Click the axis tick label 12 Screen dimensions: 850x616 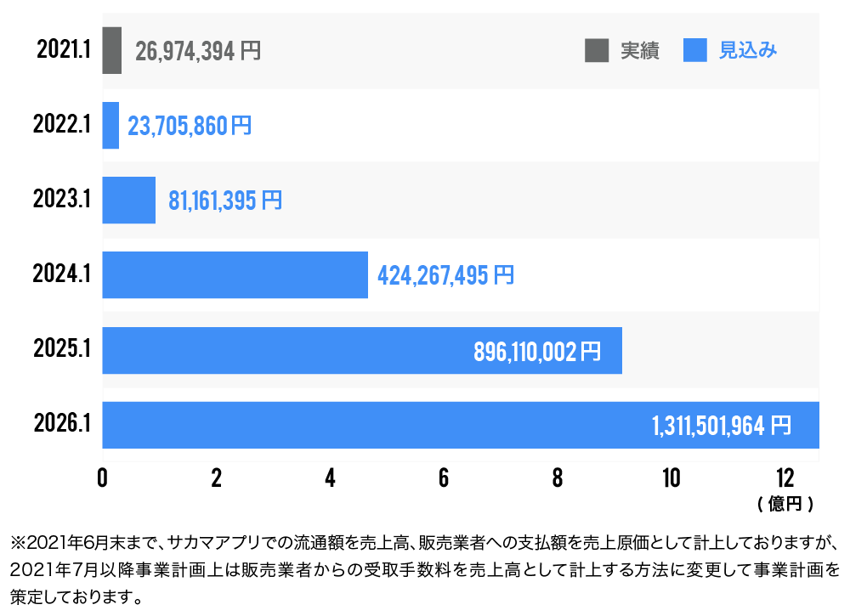785,478
